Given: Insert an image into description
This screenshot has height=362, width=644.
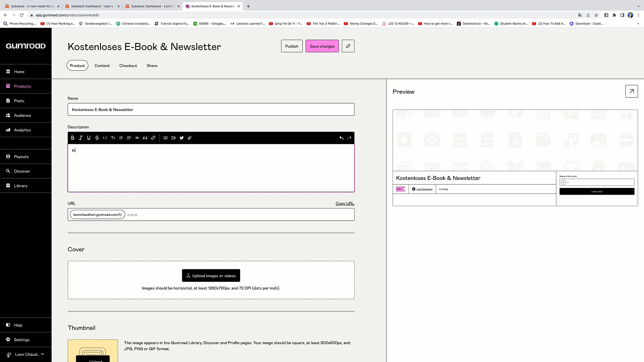Looking at the screenshot, I should coord(165,138).
